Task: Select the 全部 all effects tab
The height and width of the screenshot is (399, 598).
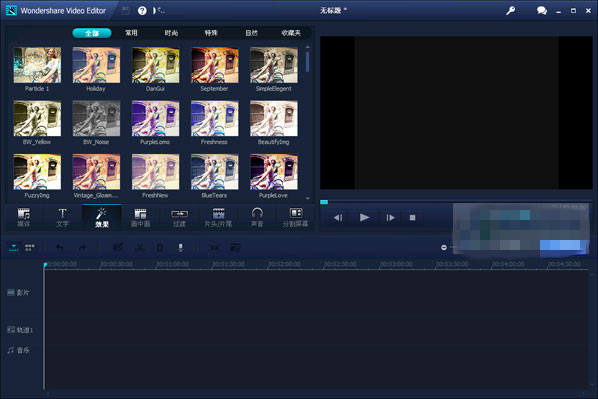Action: click(x=92, y=33)
